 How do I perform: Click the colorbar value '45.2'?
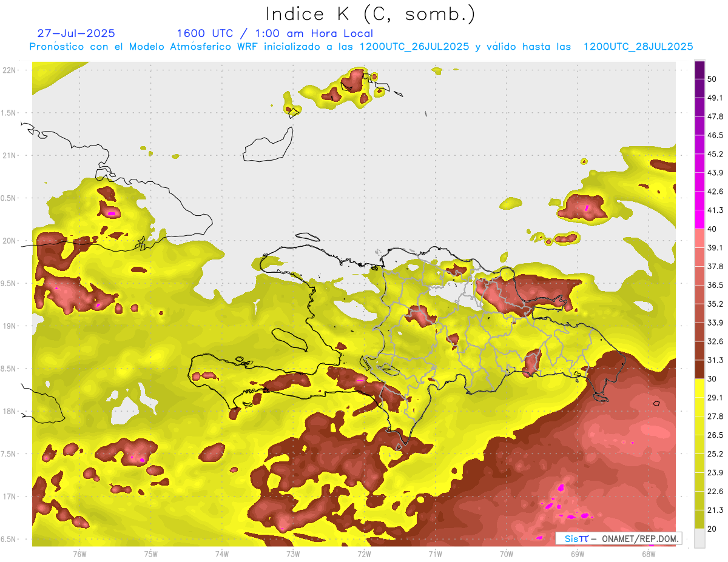point(715,154)
